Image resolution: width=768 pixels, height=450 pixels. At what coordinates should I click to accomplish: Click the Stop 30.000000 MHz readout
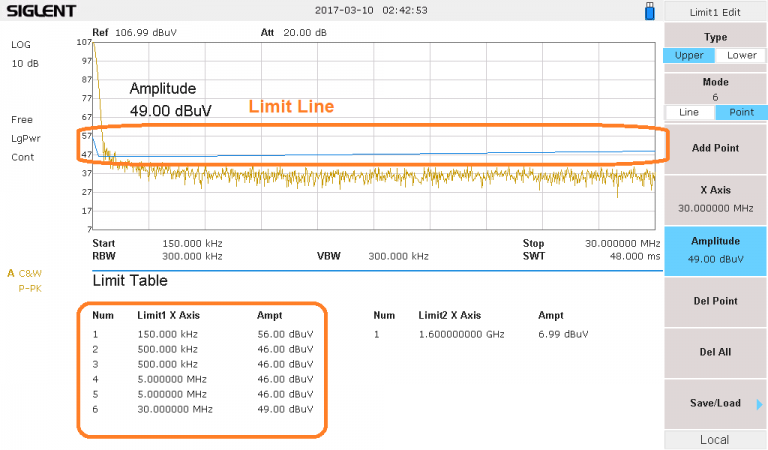pyautogui.click(x=590, y=243)
